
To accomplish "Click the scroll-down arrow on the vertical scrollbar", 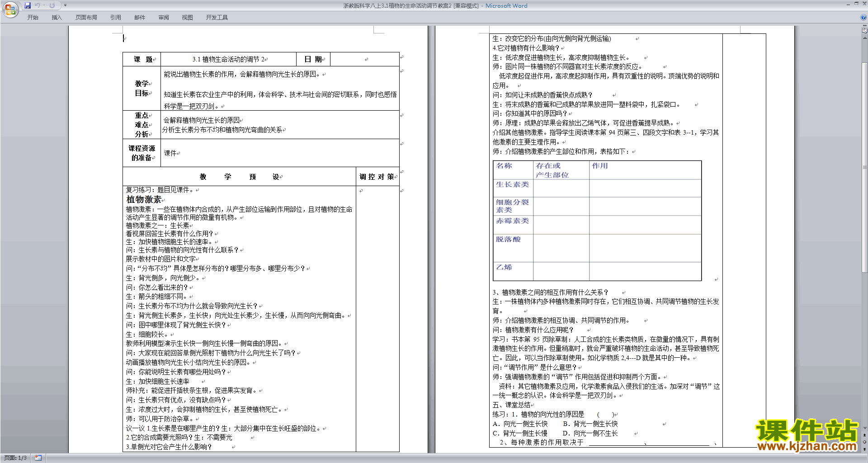I will [x=865, y=428].
